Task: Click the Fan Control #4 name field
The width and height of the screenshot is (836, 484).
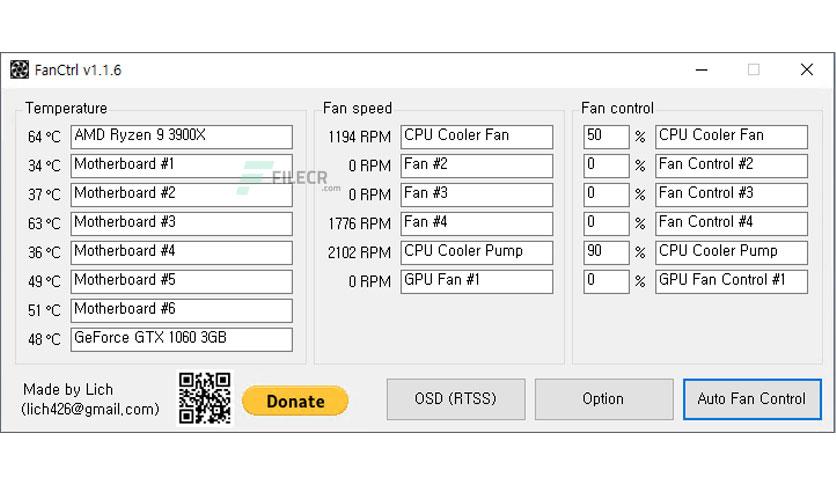Action: (x=732, y=224)
